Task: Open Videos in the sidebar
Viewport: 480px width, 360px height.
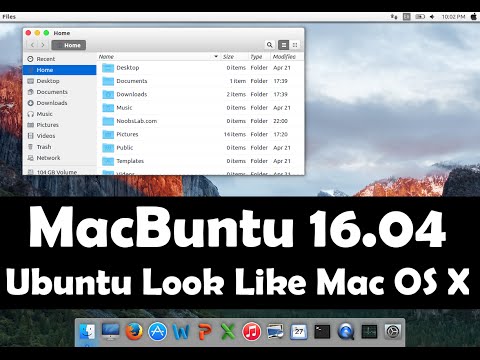Action: [x=59, y=136]
